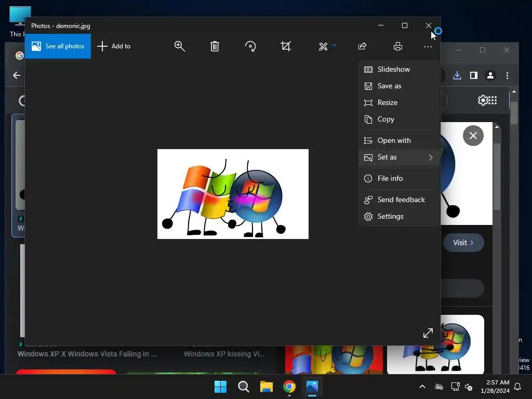The width and height of the screenshot is (532, 399).
Task: Show hidden tray icons chevron
Action: [422, 387]
